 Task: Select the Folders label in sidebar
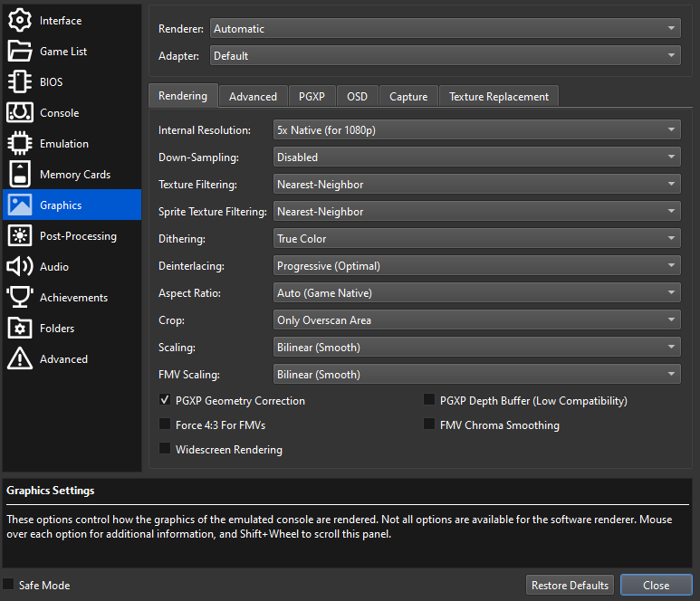click(x=57, y=329)
